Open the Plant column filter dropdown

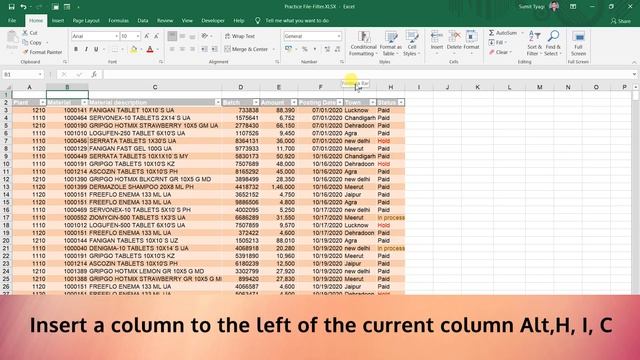pyautogui.click(x=42, y=102)
